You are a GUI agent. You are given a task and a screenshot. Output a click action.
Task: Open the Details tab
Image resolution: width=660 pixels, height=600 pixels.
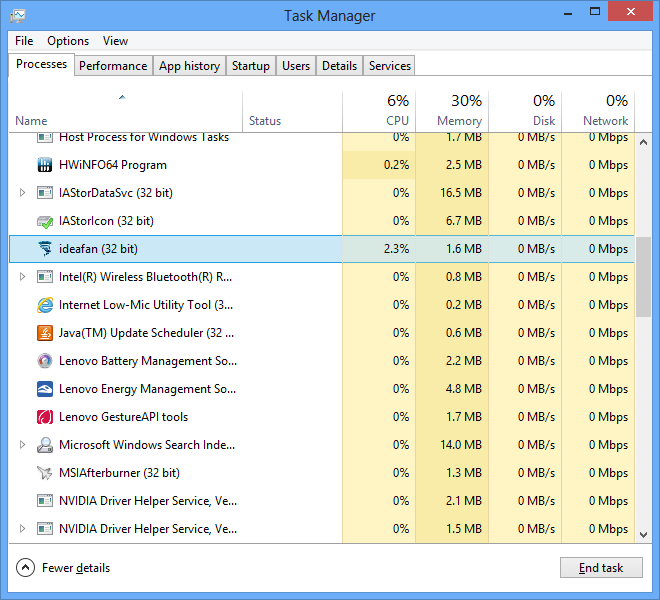pos(339,66)
